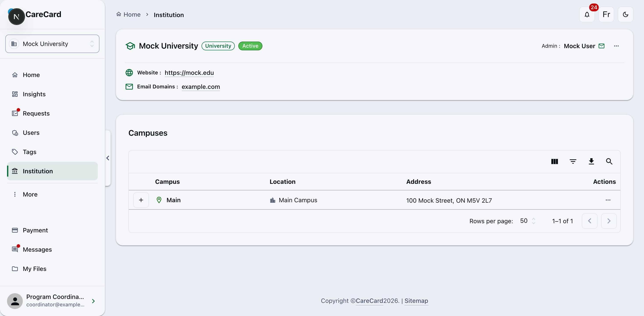Open the Mock University institution selector

coord(52,44)
